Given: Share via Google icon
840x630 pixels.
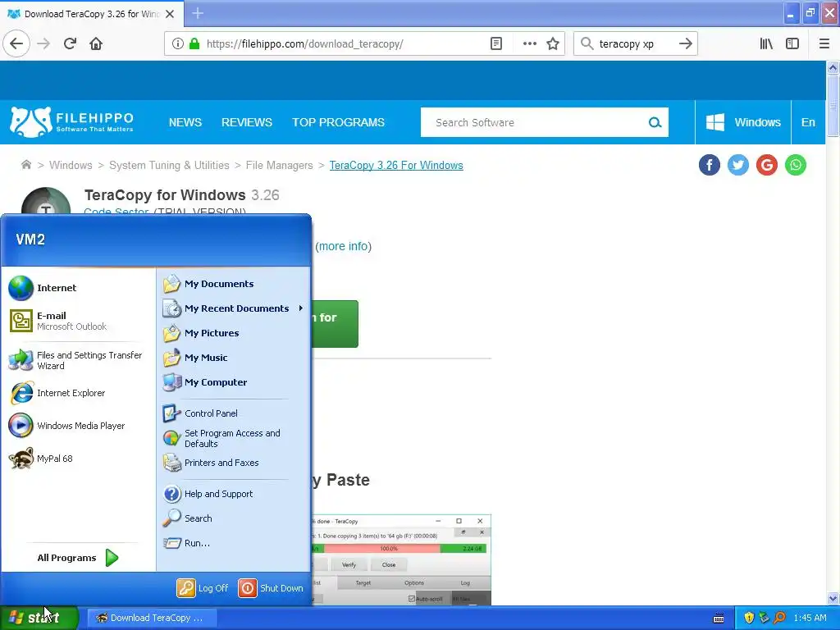Looking at the screenshot, I should point(767,165).
